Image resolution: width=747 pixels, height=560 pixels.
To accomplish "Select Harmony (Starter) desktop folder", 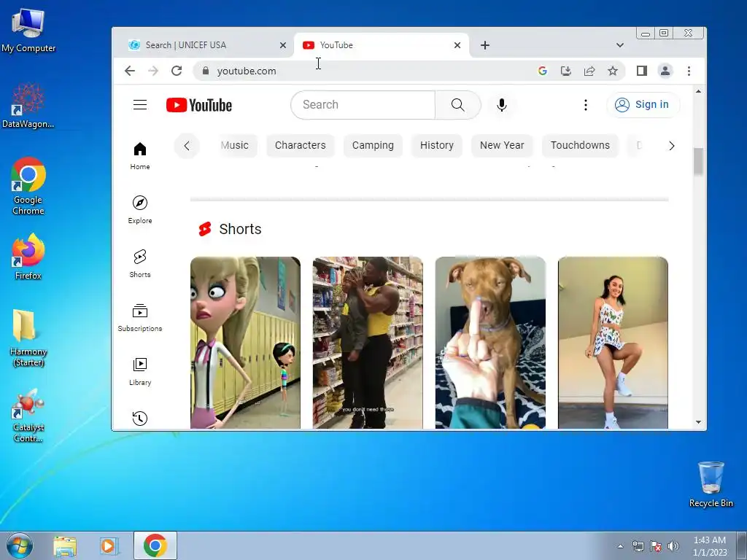I will [28, 338].
